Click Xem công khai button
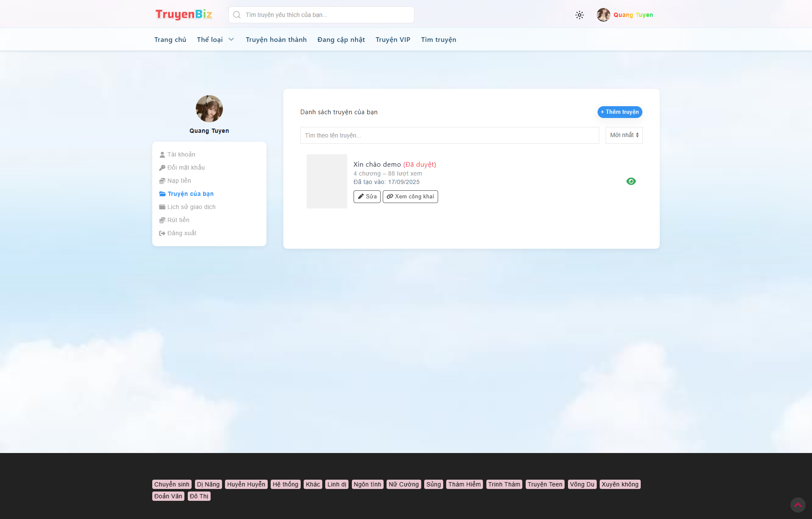 tap(410, 197)
